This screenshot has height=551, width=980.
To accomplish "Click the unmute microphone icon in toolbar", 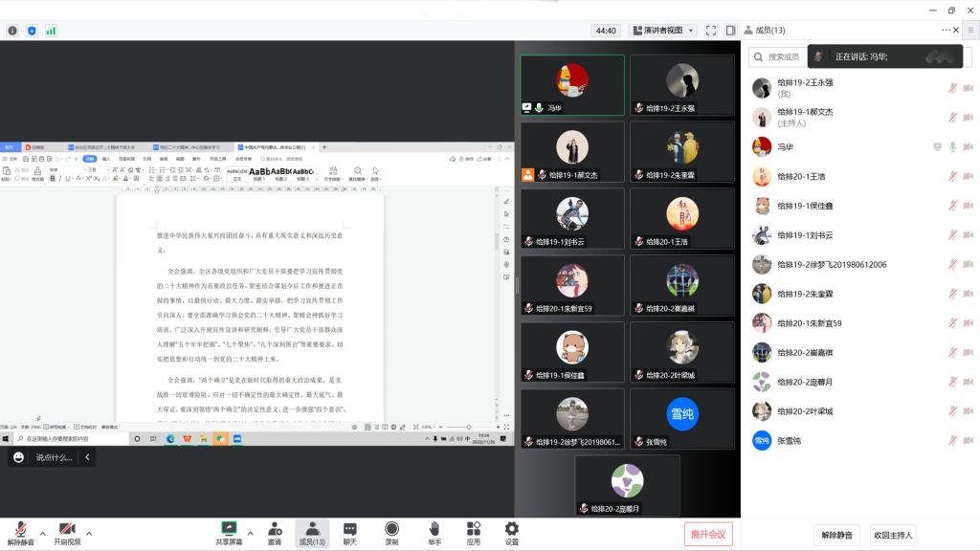I will [19, 529].
